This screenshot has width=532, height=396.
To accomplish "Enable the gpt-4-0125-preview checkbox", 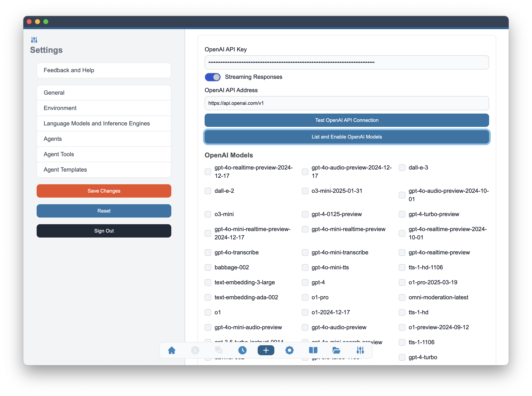I will point(305,214).
